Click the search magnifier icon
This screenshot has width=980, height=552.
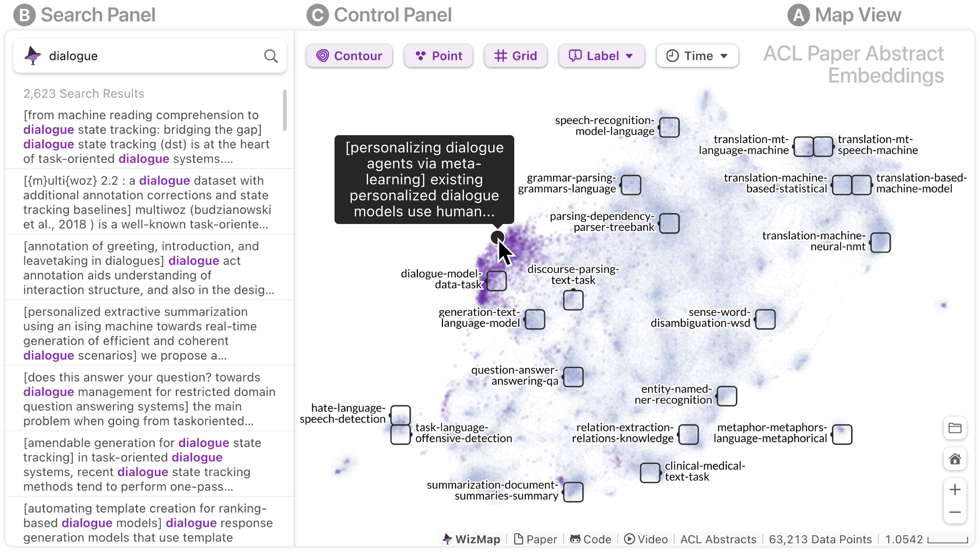pyautogui.click(x=271, y=56)
